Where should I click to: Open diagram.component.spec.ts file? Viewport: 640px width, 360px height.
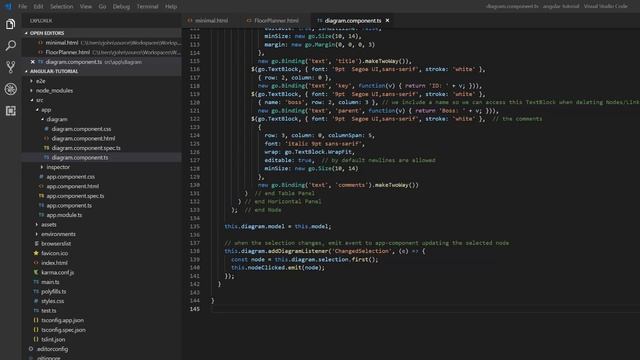coord(86,148)
